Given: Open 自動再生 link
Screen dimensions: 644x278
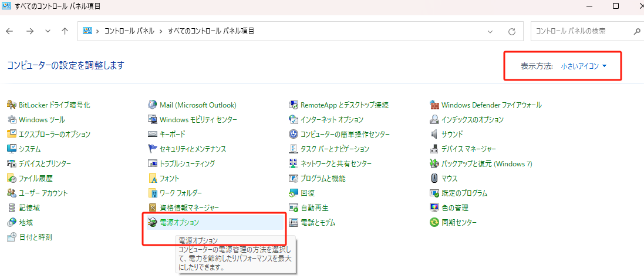Looking at the screenshot, I should click(x=315, y=207).
